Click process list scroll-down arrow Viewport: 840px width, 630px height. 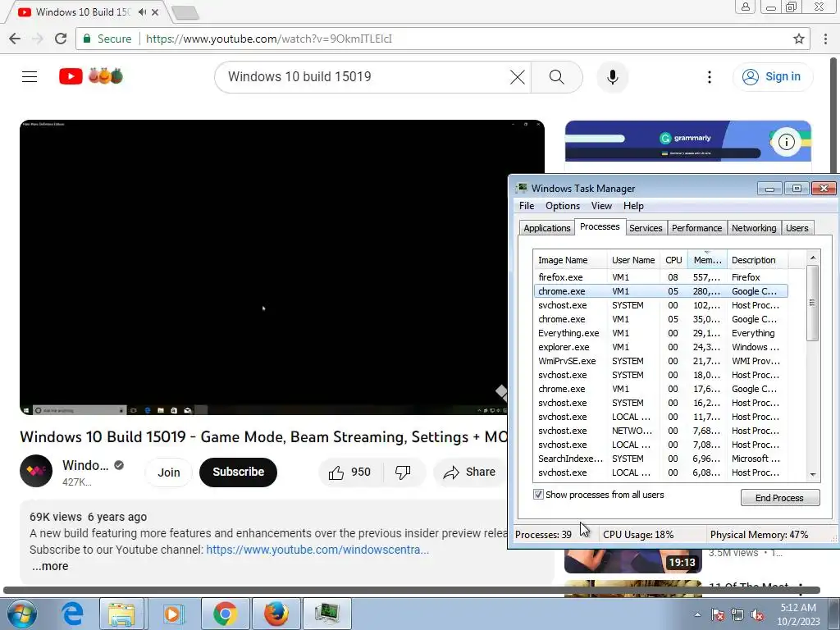(x=813, y=475)
